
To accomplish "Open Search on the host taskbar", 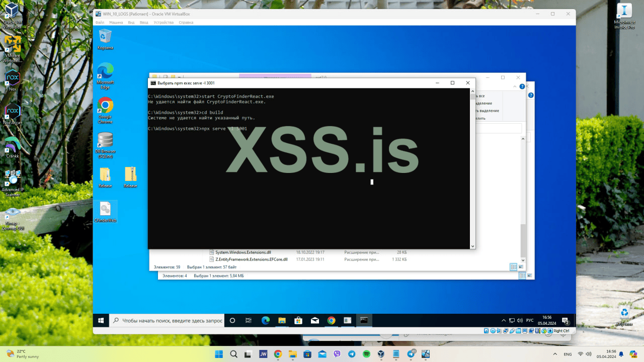I will tap(234, 354).
